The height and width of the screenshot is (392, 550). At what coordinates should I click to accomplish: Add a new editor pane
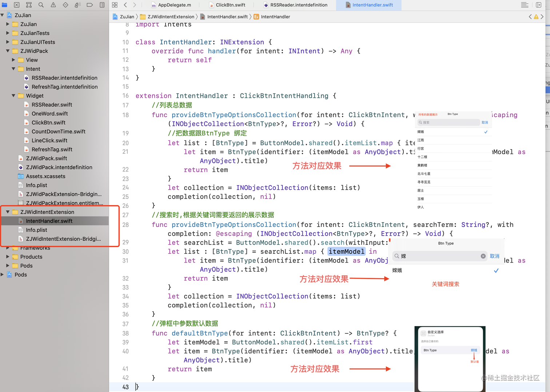pyautogui.click(x=539, y=5)
